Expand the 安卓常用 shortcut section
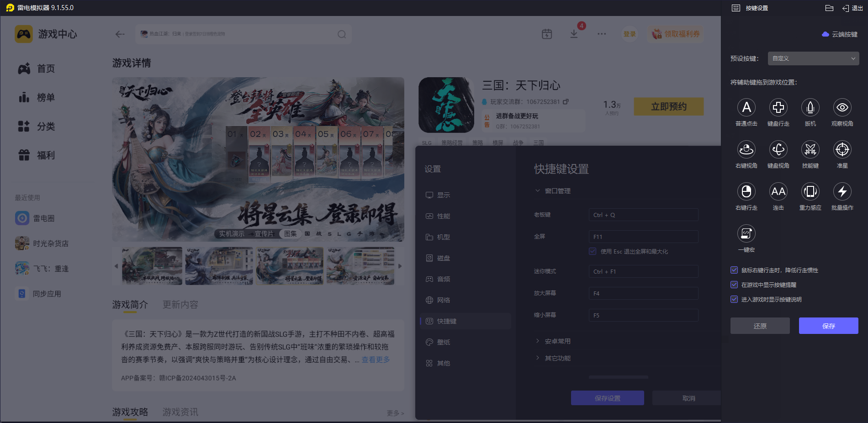This screenshot has height=423, width=868. pos(557,341)
